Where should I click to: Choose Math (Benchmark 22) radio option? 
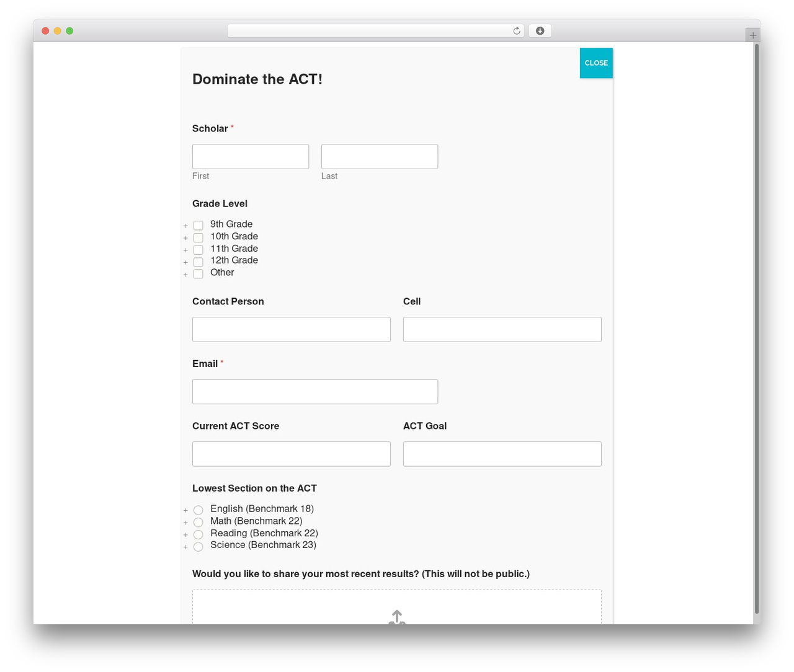pyautogui.click(x=198, y=522)
